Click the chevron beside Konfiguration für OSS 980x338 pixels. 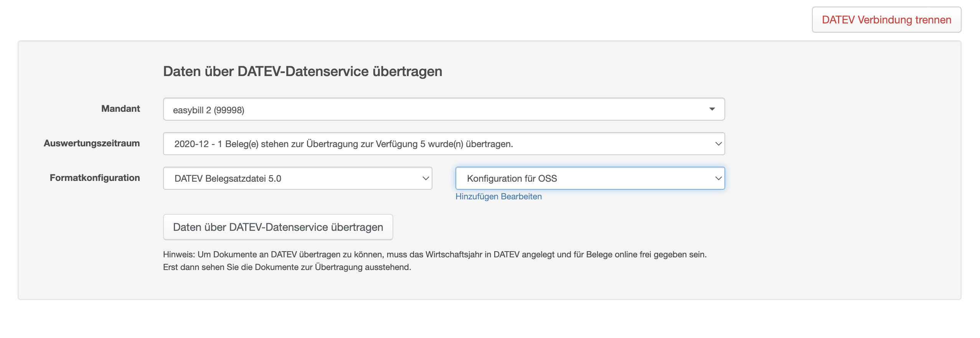[718, 179]
